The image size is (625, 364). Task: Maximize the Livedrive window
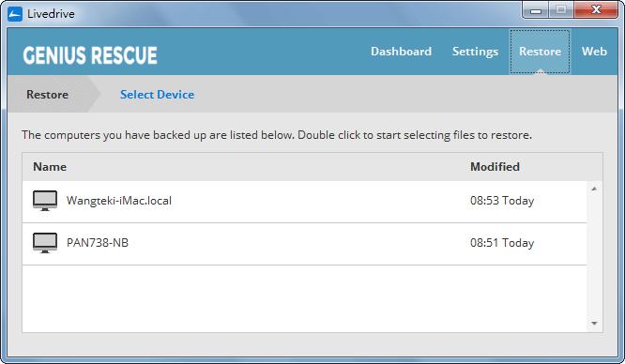(x=561, y=10)
